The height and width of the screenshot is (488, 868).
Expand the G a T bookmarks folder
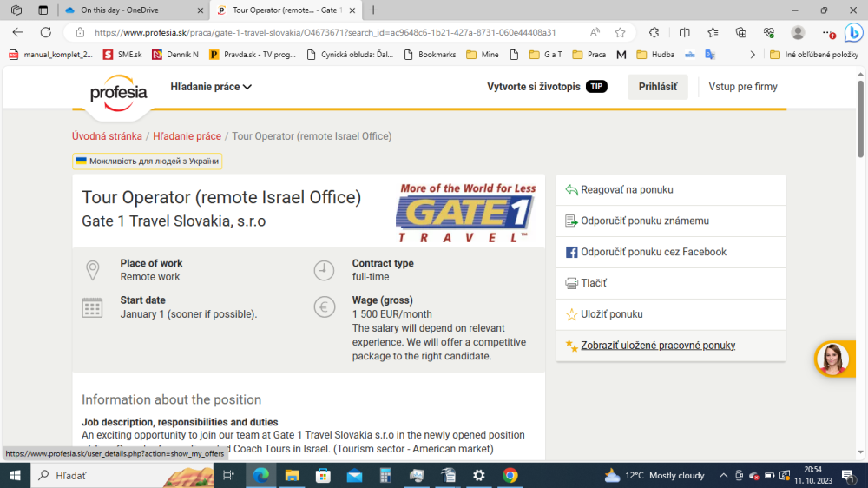(x=546, y=55)
